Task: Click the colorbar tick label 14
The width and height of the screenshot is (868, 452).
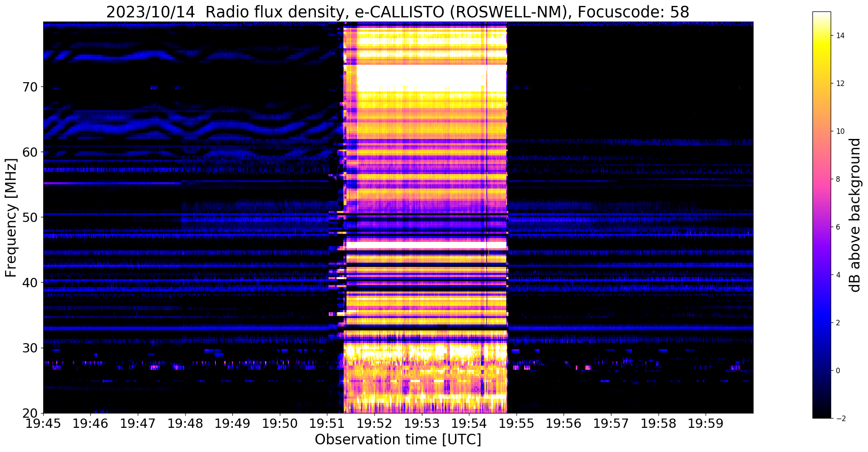Action: (x=839, y=36)
